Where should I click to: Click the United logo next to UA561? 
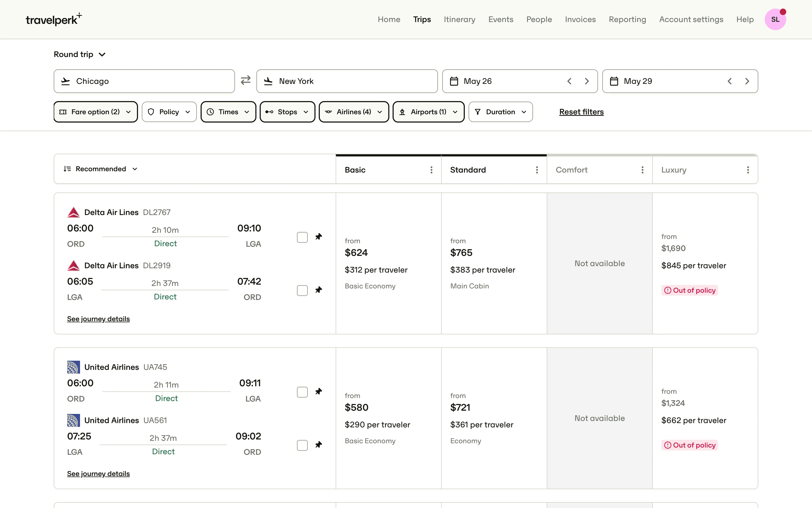click(74, 420)
